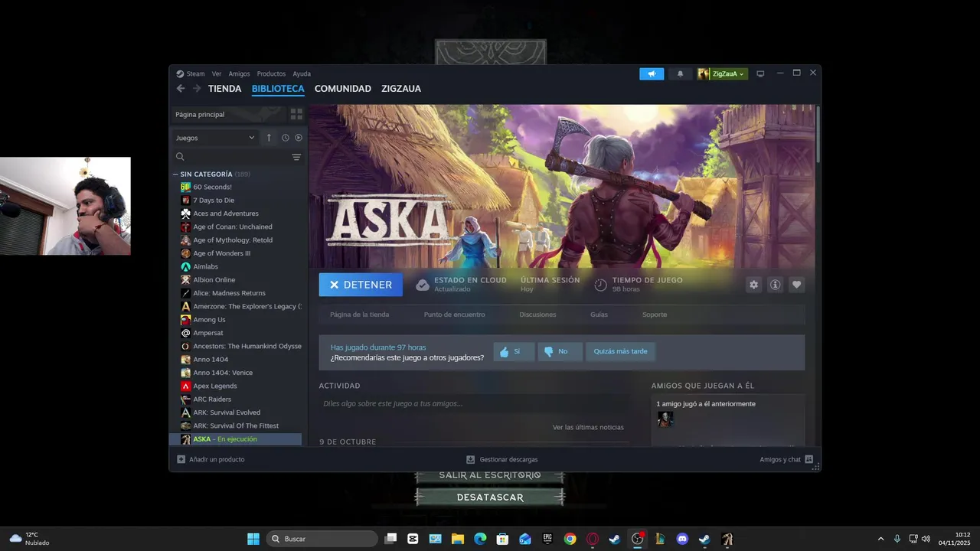The height and width of the screenshot is (551, 980).
Task: Open the Productos menu
Action: click(x=271, y=74)
